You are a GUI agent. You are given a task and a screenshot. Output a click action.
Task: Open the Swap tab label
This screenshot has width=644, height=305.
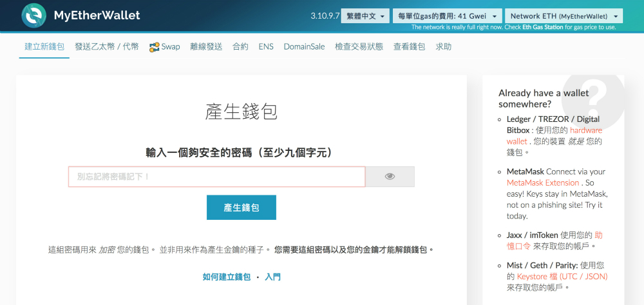[x=171, y=47]
